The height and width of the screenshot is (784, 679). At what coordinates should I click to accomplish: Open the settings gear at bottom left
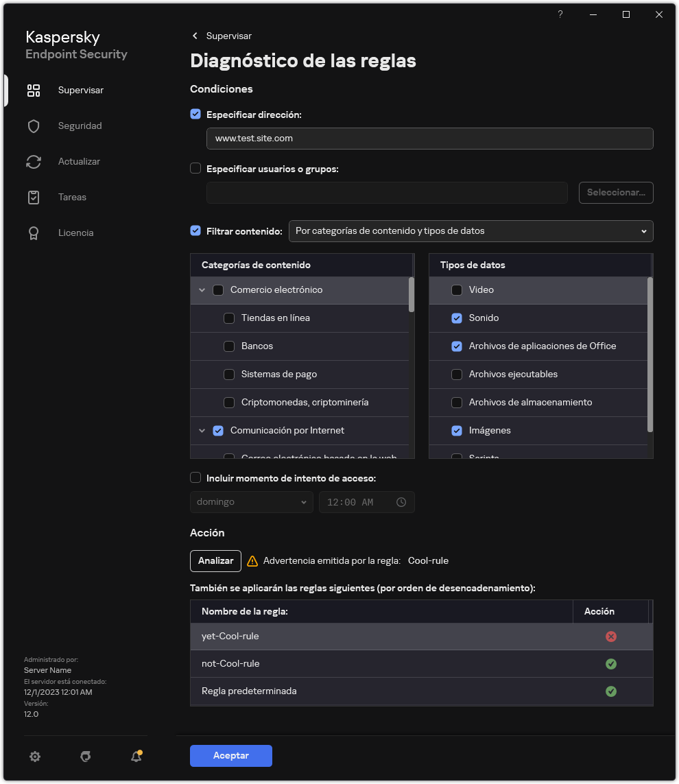(35, 756)
